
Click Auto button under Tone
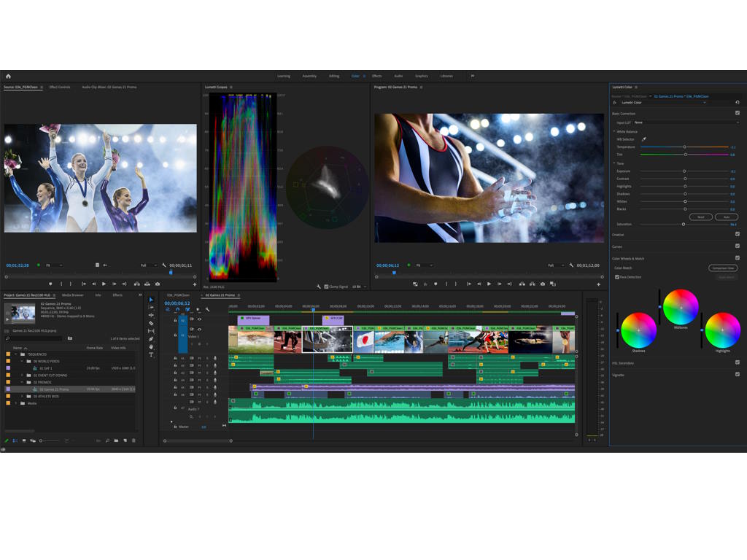727,217
